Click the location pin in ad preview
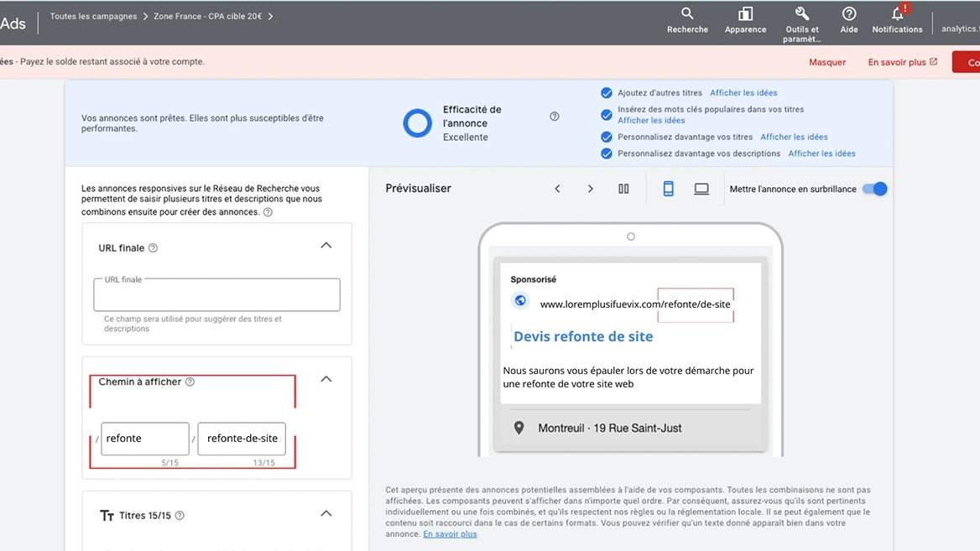This screenshot has width=980, height=551. tap(519, 428)
